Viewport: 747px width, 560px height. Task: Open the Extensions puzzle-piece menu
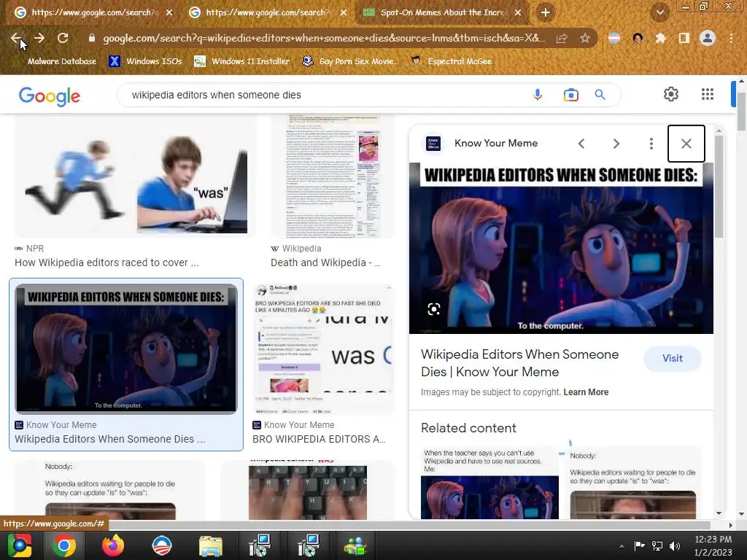coord(661,38)
